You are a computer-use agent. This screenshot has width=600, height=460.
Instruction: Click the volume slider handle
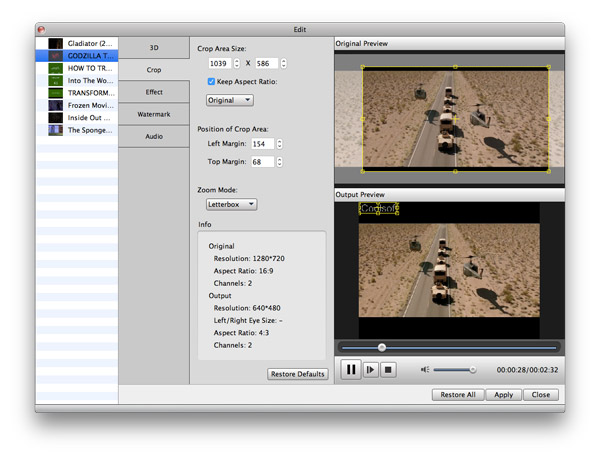pos(473,369)
